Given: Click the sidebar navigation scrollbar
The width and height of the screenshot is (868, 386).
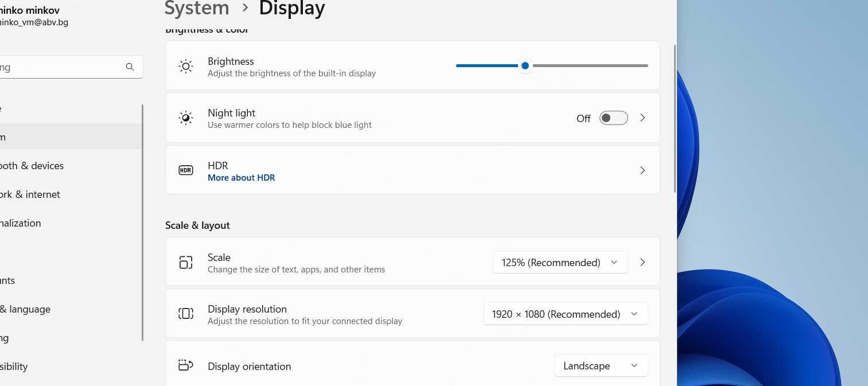Looking at the screenshot, I should (x=142, y=223).
